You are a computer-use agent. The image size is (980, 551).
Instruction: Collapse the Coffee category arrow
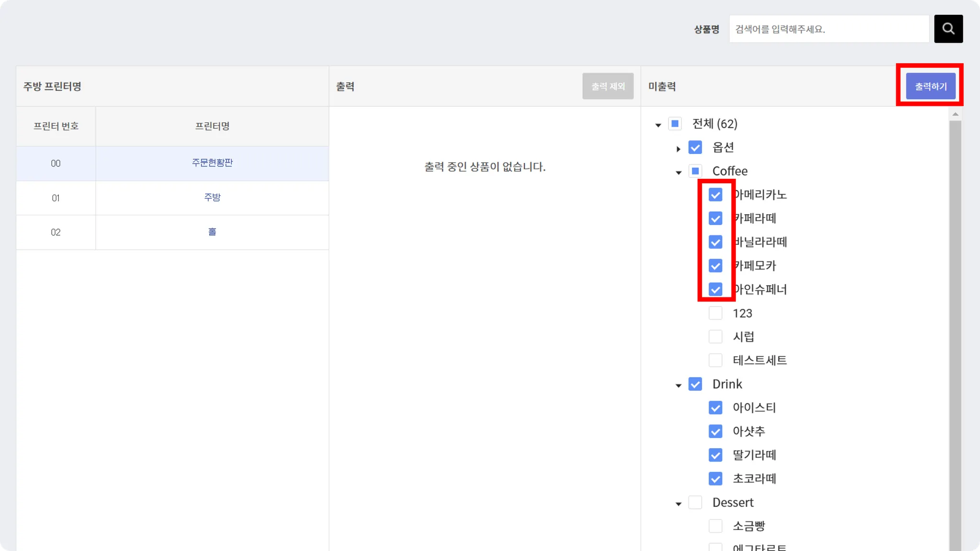678,172
